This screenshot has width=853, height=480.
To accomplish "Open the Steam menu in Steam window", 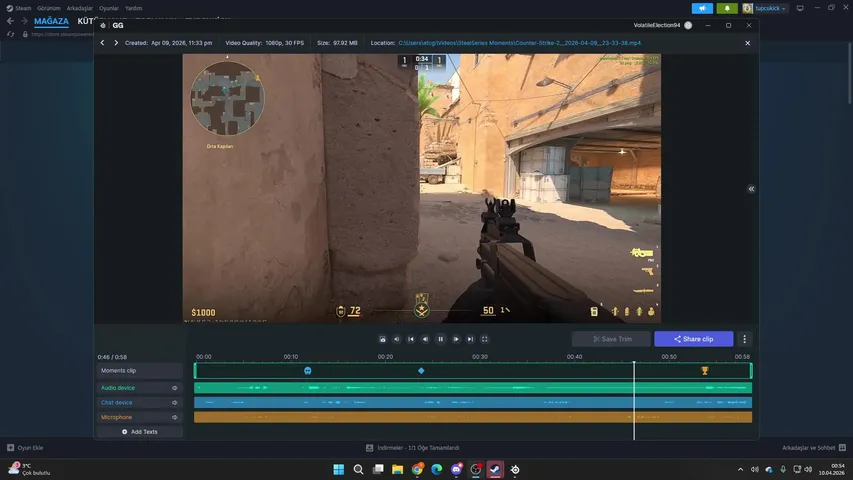I will click(19, 8).
